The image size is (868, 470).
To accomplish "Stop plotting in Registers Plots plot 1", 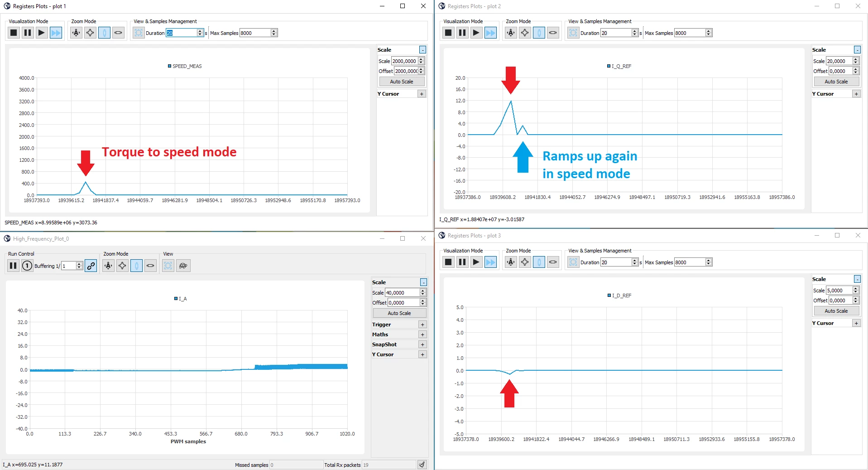I will coord(14,33).
